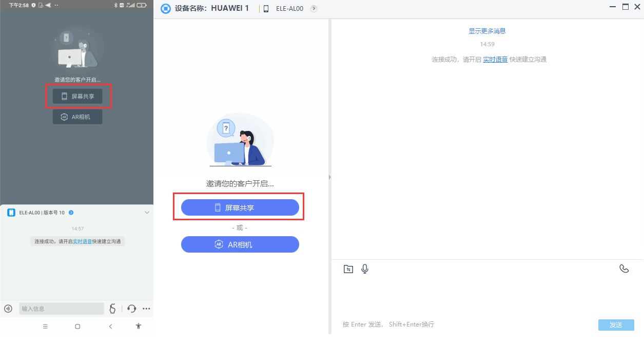
Task: Click the panel splitter collapse arrow
Action: (329, 177)
